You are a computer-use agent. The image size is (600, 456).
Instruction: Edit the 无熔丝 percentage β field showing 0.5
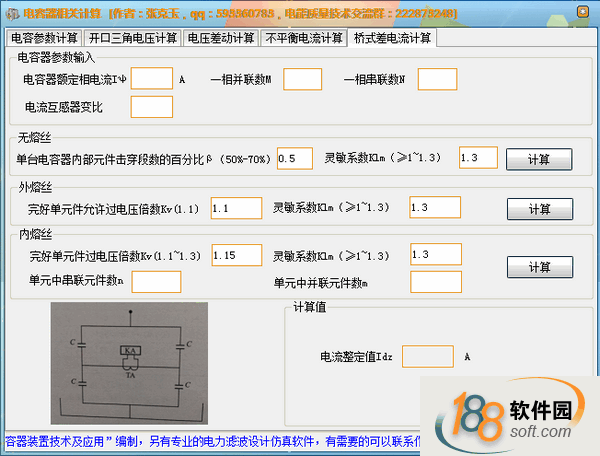point(295,158)
